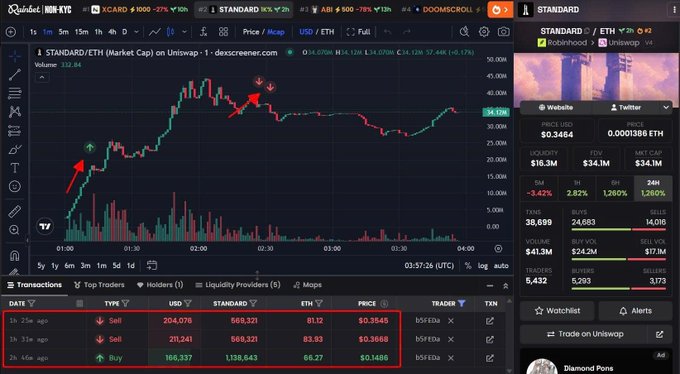
Task: Take a chart snapshot with camera icon
Action: [x=503, y=32]
